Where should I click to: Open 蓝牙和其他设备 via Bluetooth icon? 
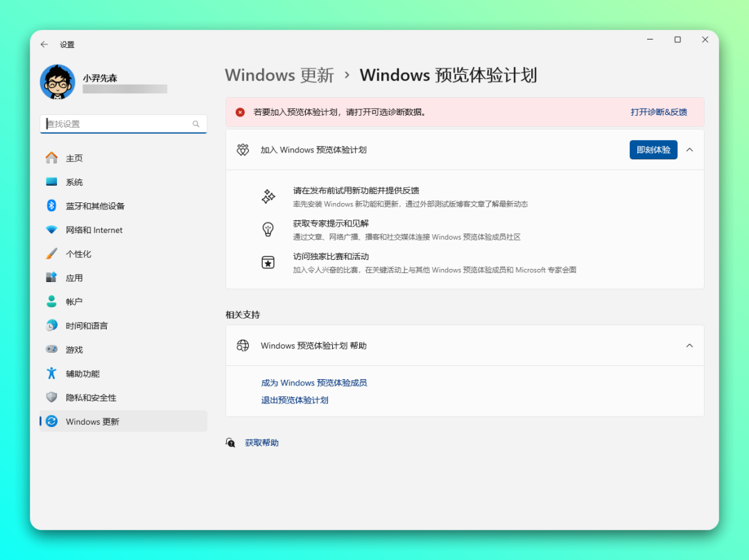[51, 206]
